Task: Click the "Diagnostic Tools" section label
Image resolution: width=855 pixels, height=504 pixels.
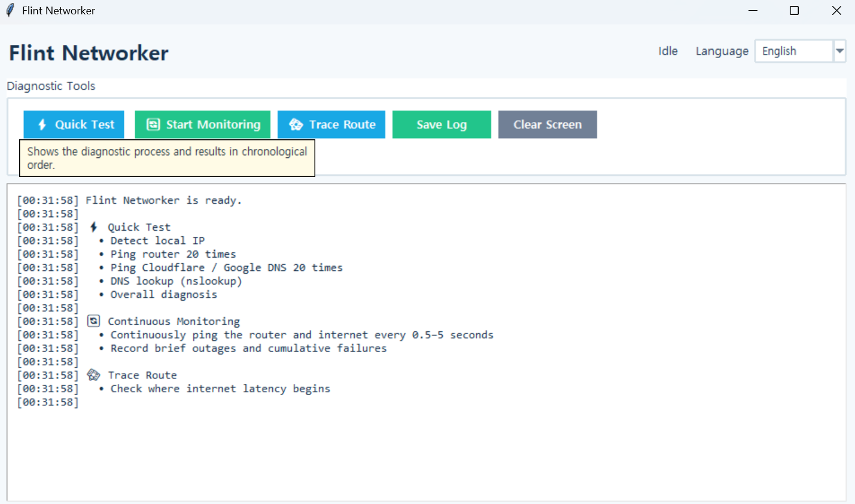Action: (51, 86)
